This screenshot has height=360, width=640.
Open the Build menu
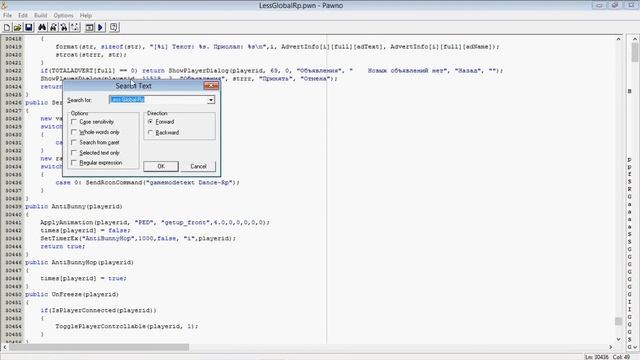coord(40,16)
